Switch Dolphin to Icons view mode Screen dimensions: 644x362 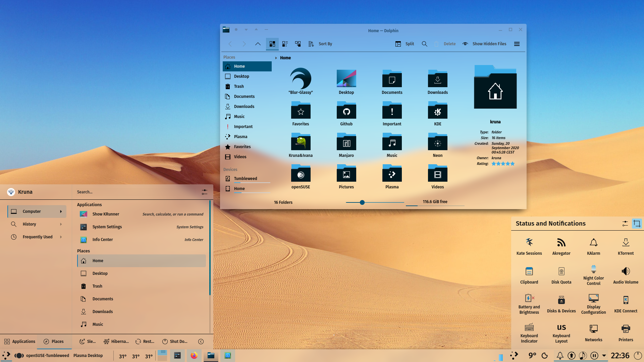[272, 44]
